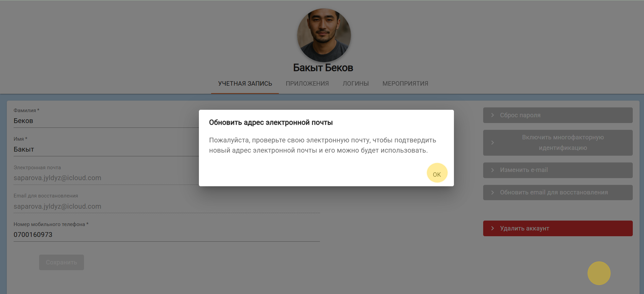644x294 pixels.
Task: Click chevron icon beside Изменить e-mail
Action: [492, 170]
